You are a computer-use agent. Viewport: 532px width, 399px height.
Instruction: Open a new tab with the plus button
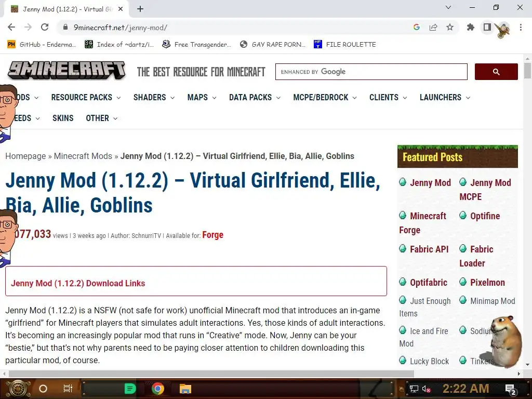[140, 9]
